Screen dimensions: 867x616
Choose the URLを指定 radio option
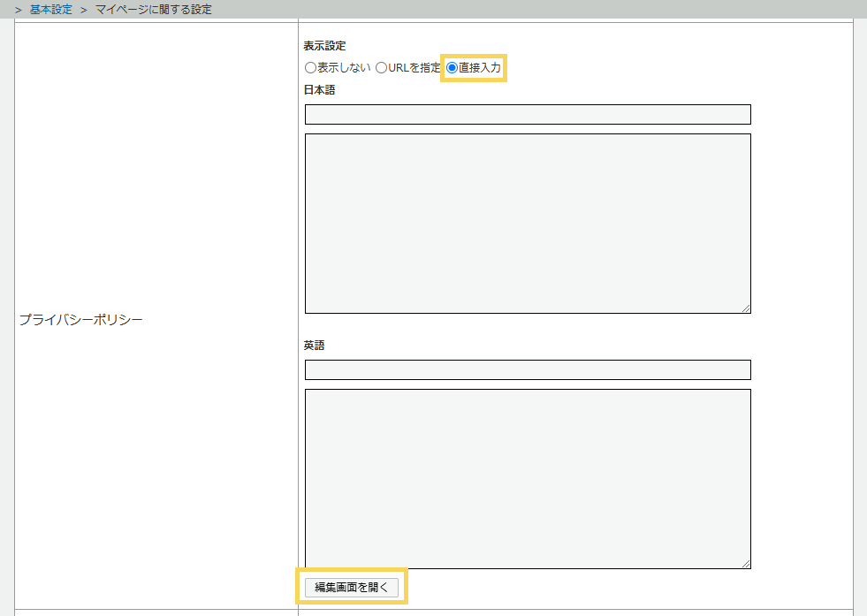point(381,68)
